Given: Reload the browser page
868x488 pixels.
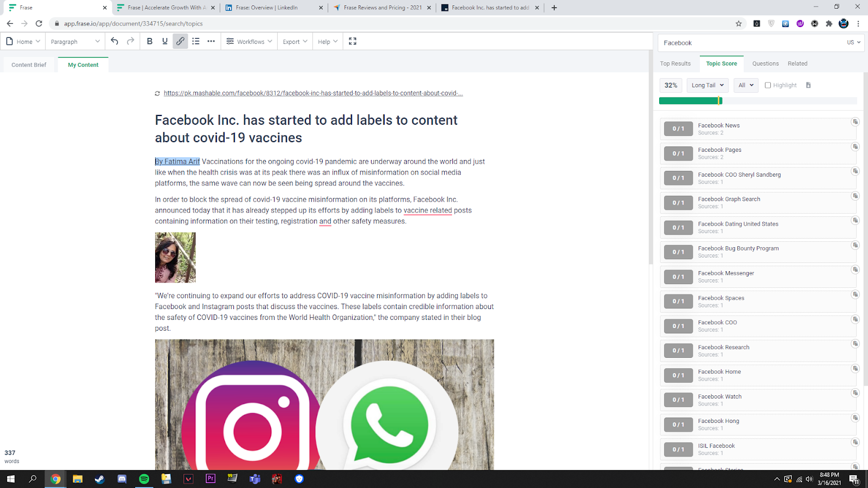Looking at the screenshot, I should (39, 23).
